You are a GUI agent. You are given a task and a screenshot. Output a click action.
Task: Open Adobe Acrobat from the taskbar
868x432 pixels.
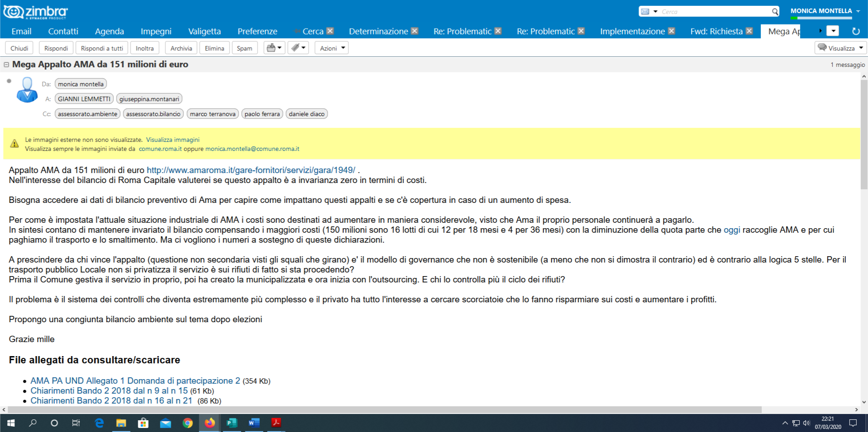[276, 423]
